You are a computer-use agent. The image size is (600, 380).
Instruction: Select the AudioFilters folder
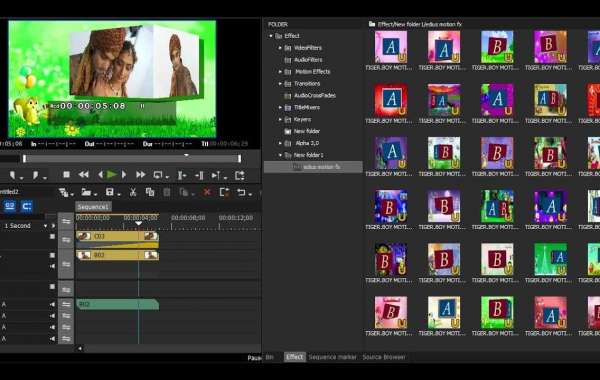(308, 60)
